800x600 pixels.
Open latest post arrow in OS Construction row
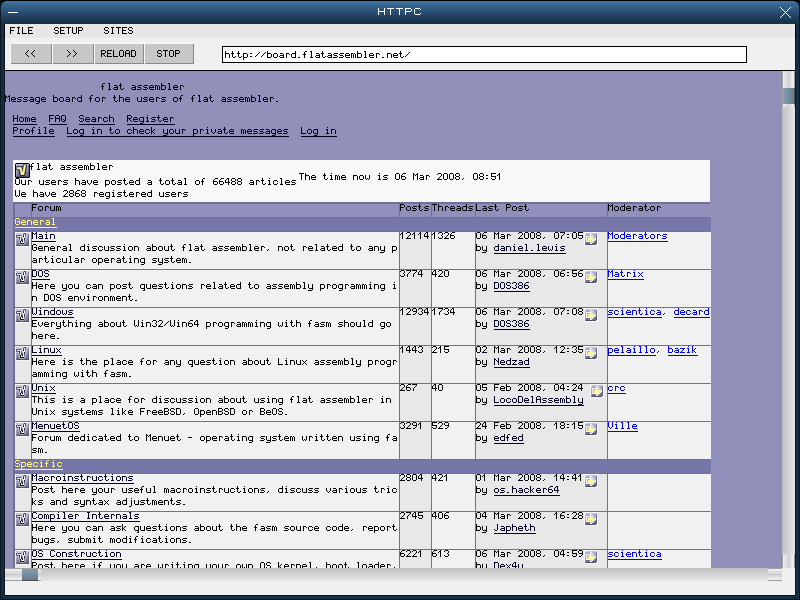tap(591, 557)
